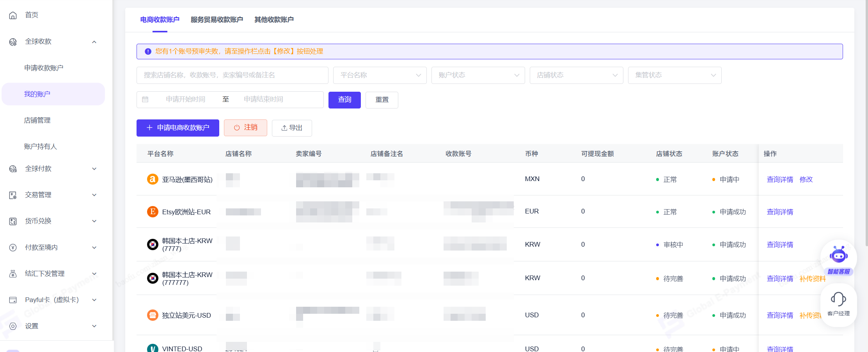Click the 设置 settings icon in sidebar

pos(13,326)
